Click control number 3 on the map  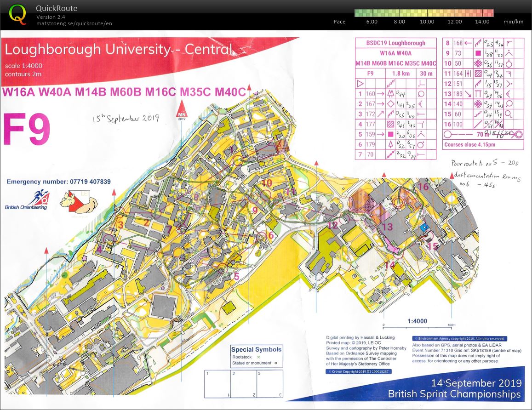120,224
